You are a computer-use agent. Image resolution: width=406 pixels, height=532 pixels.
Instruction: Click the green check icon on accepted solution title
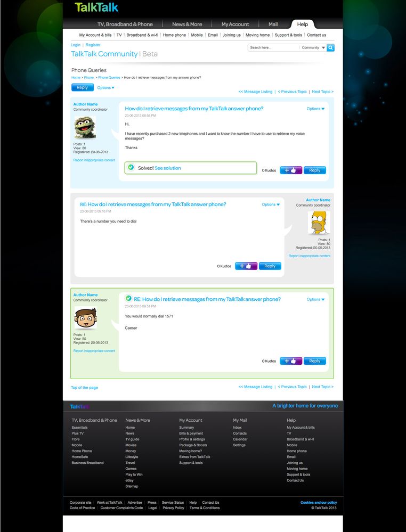(x=128, y=298)
